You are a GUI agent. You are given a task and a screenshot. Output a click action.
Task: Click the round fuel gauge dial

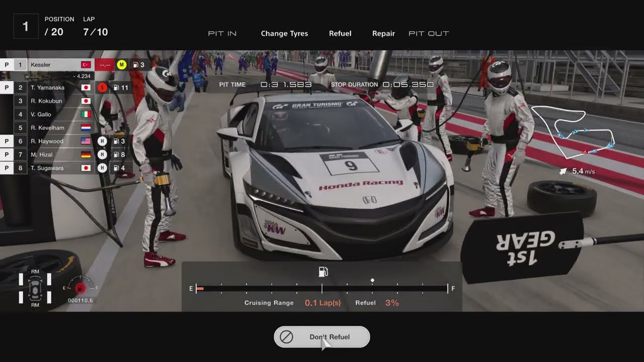(80, 287)
